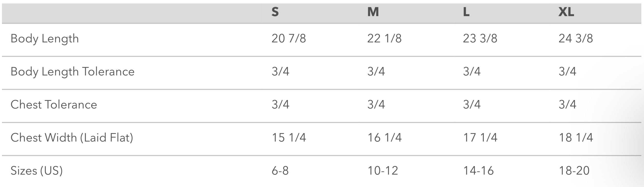Click the 17 1/4 chest width value
The height and width of the screenshot is (187, 644).
tap(480, 138)
